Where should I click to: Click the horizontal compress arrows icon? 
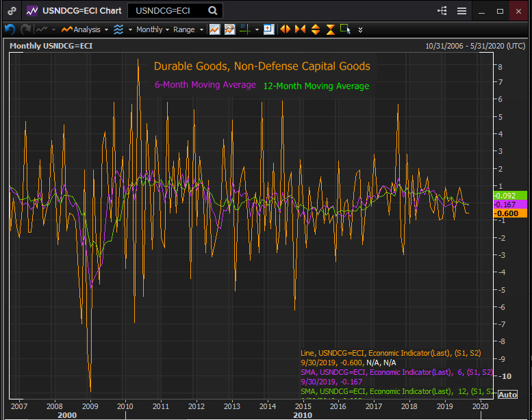(300, 29)
